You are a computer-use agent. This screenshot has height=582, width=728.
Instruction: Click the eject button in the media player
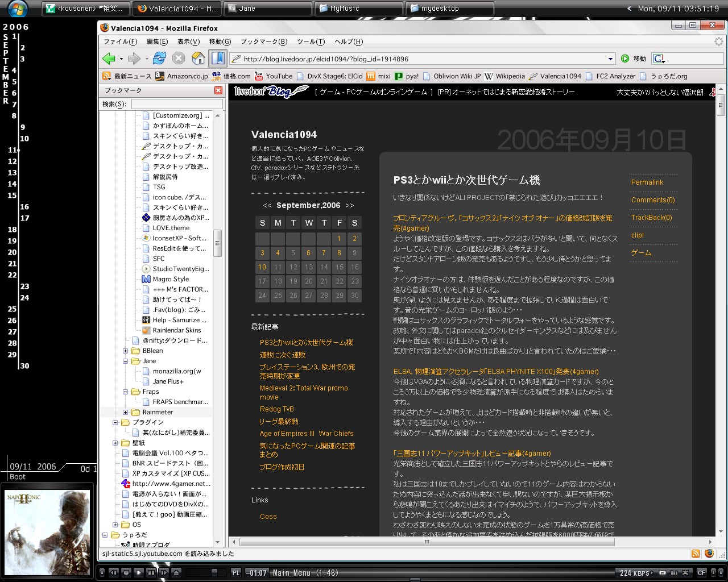pyautogui.click(x=176, y=572)
